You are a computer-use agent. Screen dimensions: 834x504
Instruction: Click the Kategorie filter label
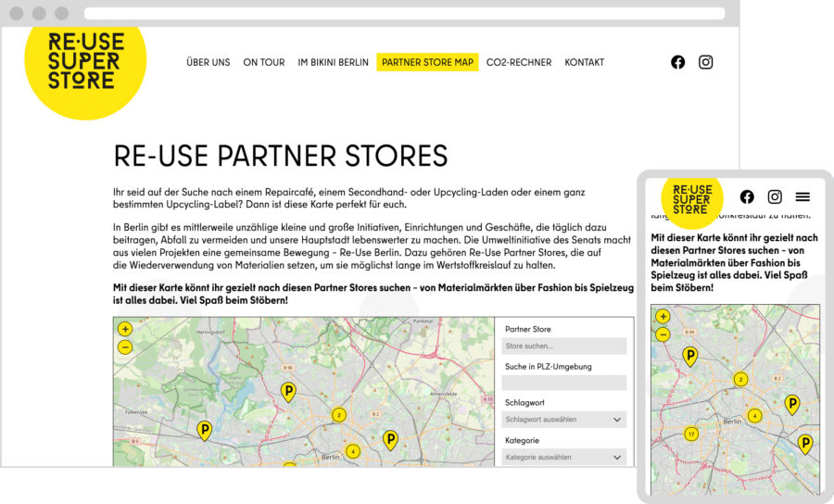[522, 440]
